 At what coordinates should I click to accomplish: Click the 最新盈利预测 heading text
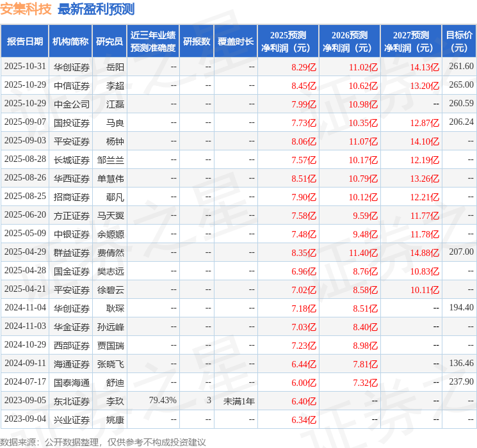point(96,9)
